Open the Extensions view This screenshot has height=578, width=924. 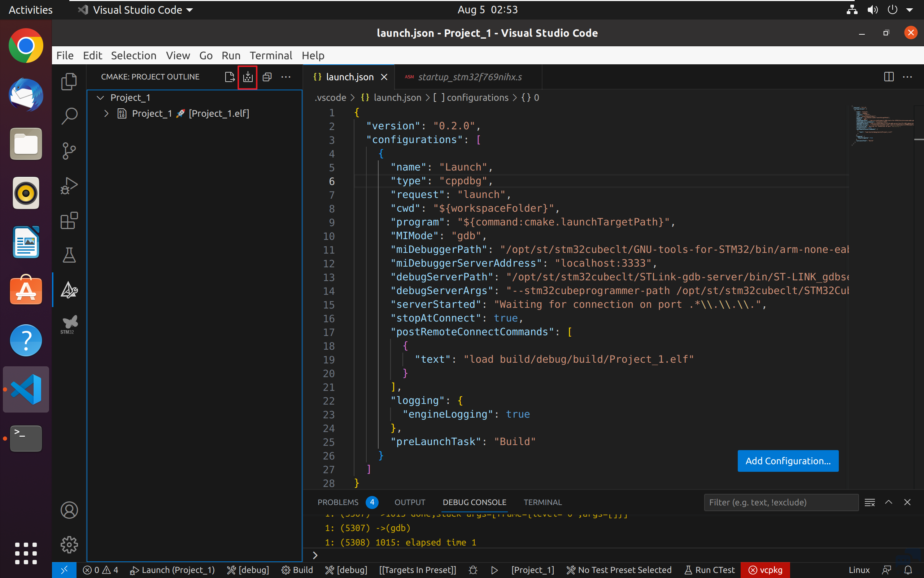[69, 221]
